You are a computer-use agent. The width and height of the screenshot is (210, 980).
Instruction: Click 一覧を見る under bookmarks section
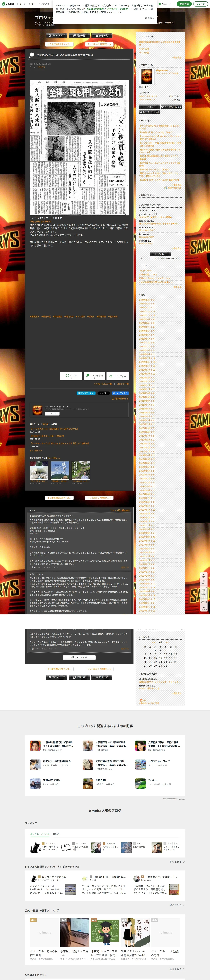pos(176,57)
